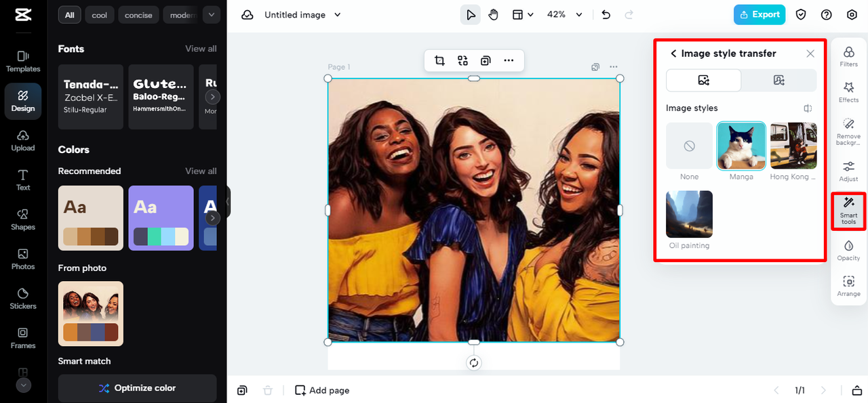Undo the last action
Screen dimensions: 868x403
[606, 15]
